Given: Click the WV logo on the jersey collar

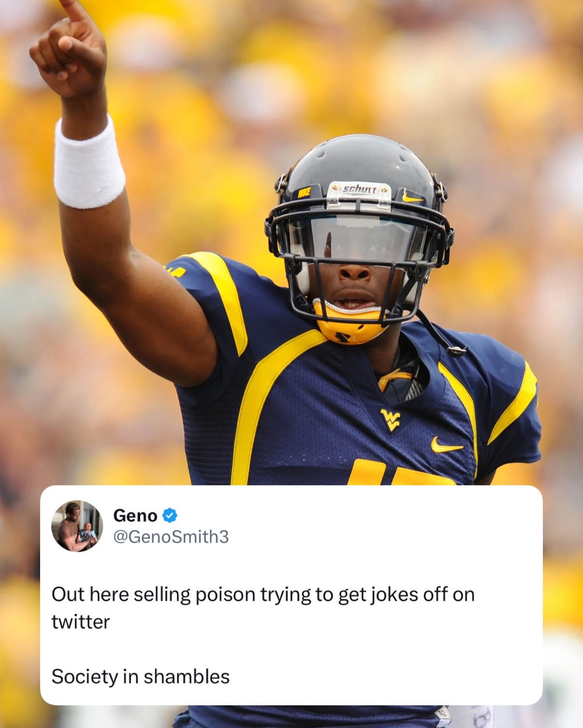Looking at the screenshot, I should pos(391,419).
